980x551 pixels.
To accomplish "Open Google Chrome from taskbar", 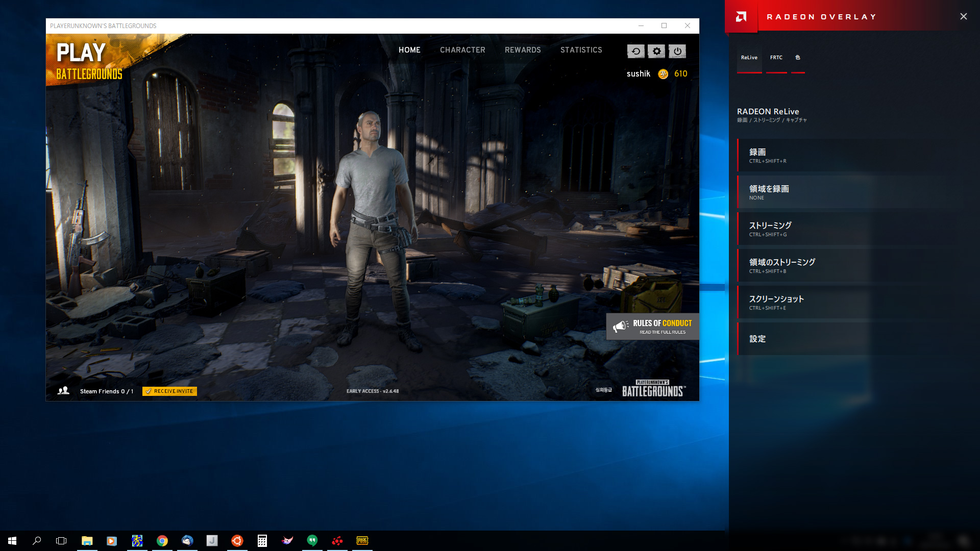I will [162, 541].
